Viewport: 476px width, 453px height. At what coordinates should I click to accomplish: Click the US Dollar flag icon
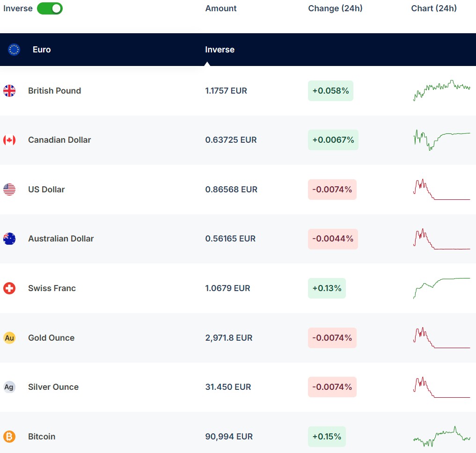coord(9,190)
